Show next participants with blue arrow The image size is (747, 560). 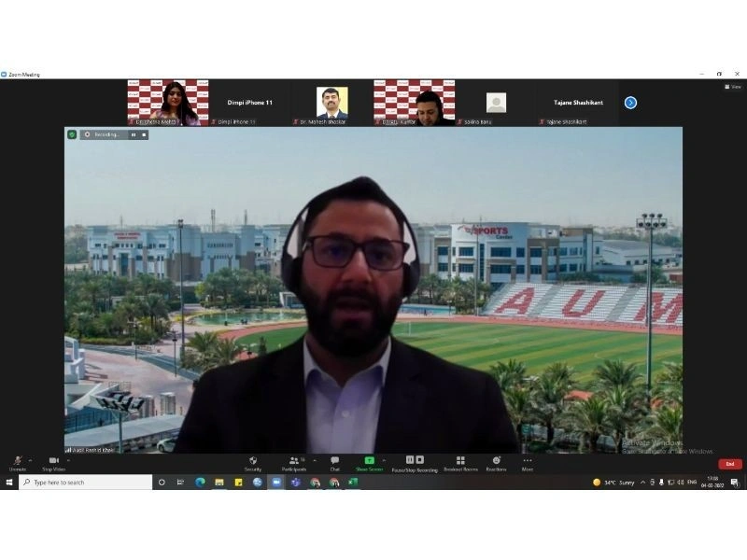pyautogui.click(x=631, y=103)
